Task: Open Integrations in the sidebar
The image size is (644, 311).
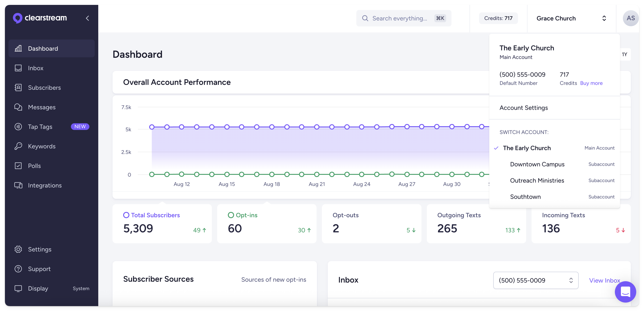Action: click(52, 185)
